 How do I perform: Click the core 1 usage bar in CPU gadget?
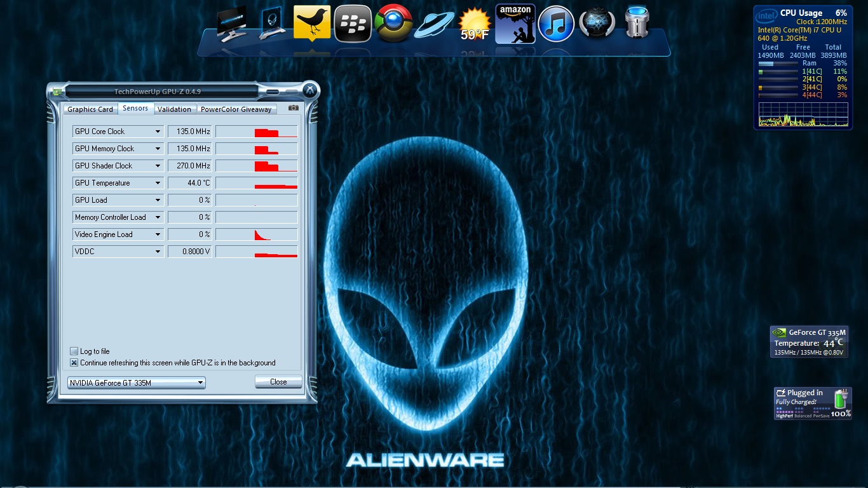(x=778, y=71)
